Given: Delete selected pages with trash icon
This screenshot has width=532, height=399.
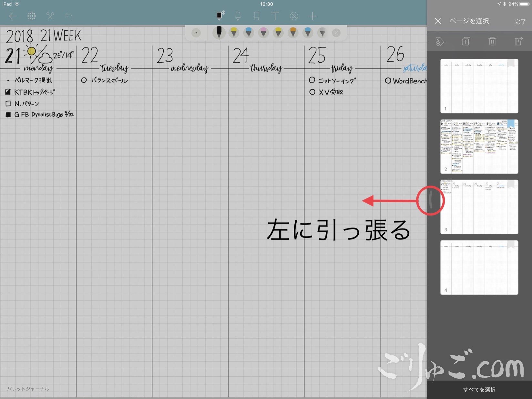Looking at the screenshot, I should 492,41.
